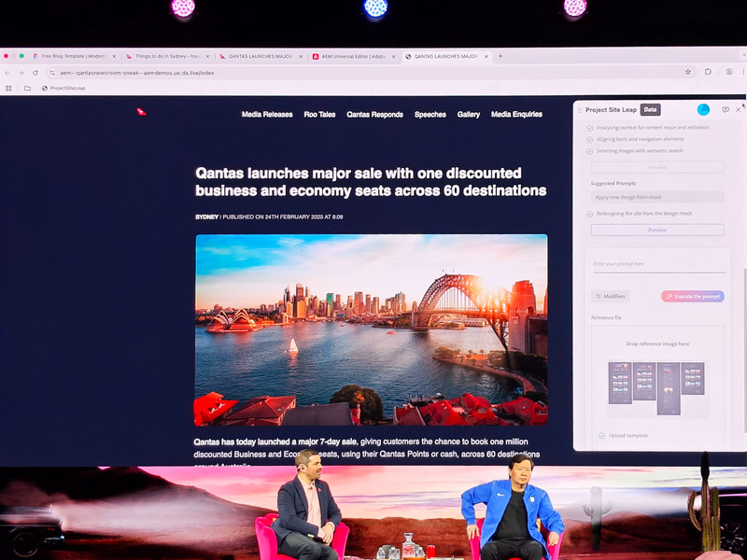Image resolution: width=747 pixels, height=560 pixels.
Task: Open Roo Tales menu
Action: [x=319, y=114]
